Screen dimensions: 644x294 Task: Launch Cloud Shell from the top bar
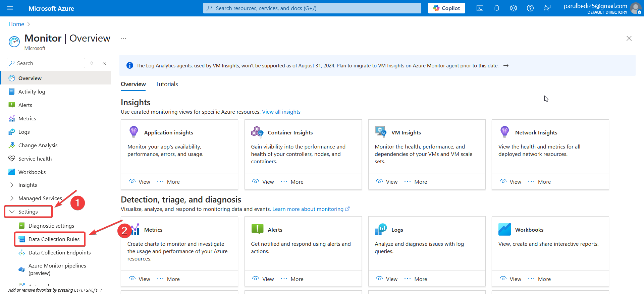tap(480, 8)
